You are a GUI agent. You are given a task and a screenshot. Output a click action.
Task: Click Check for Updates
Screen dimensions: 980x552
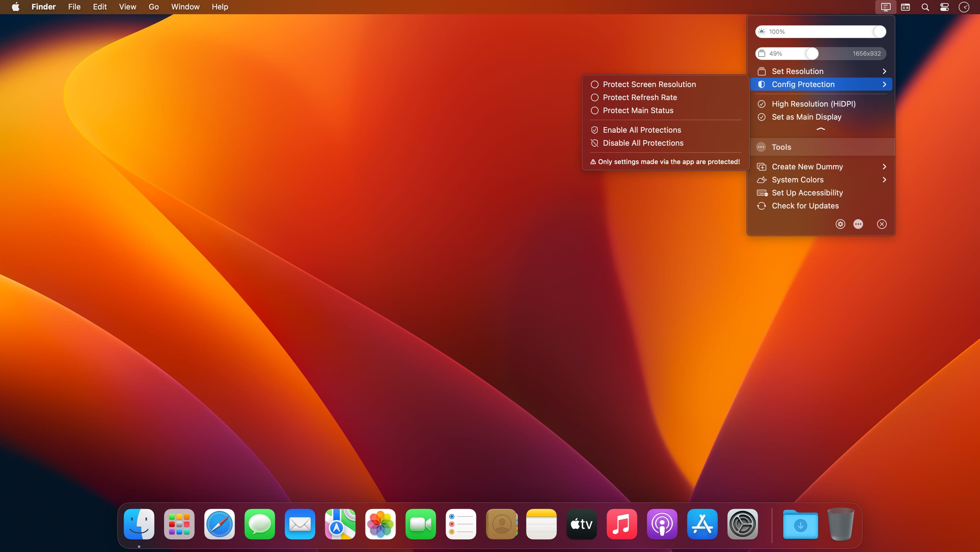coord(805,206)
